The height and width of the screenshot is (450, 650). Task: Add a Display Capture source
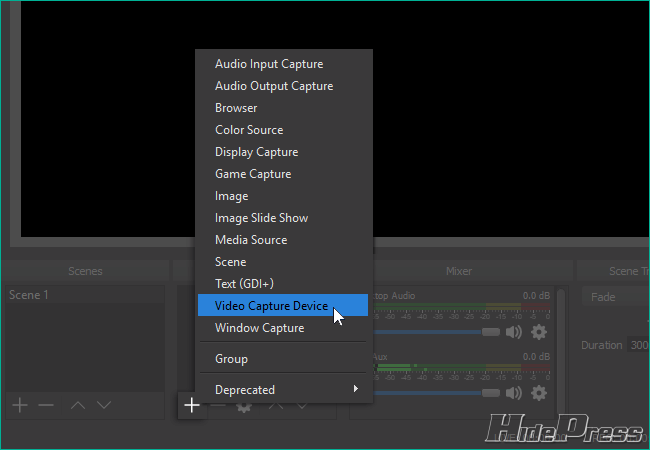point(256,152)
